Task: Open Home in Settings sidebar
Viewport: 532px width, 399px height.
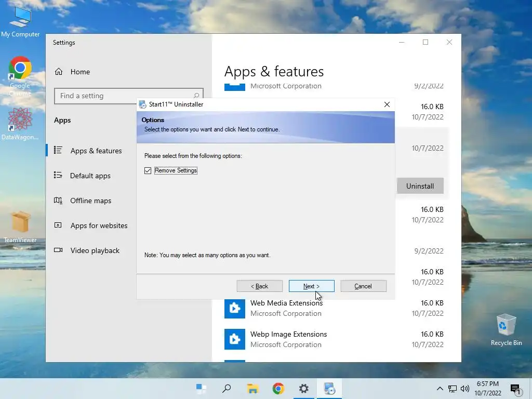Action: point(80,72)
